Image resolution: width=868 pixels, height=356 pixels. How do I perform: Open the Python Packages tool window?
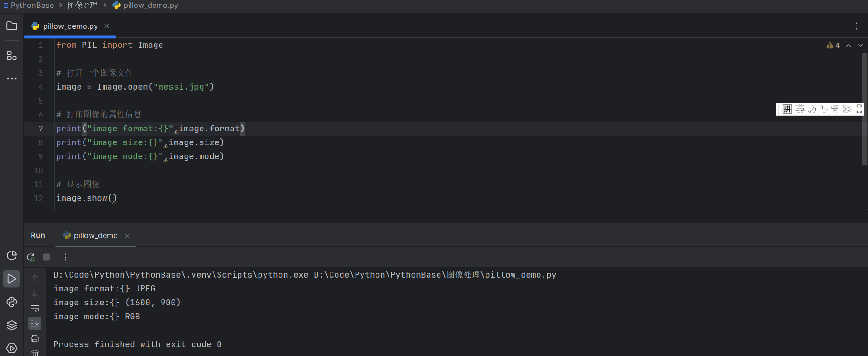tap(12, 325)
